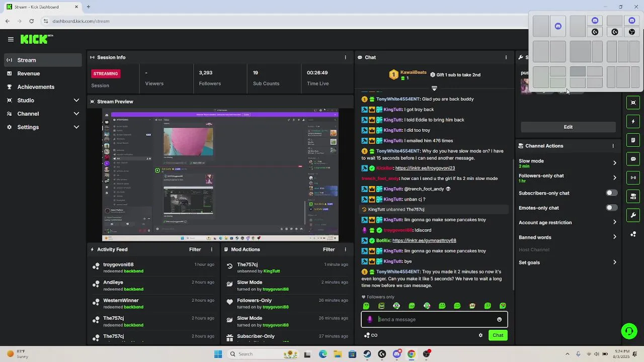The height and width of the screenshot is (362, 644).
Task: Click the green Chat send button
Action: (x=498, y=335)
